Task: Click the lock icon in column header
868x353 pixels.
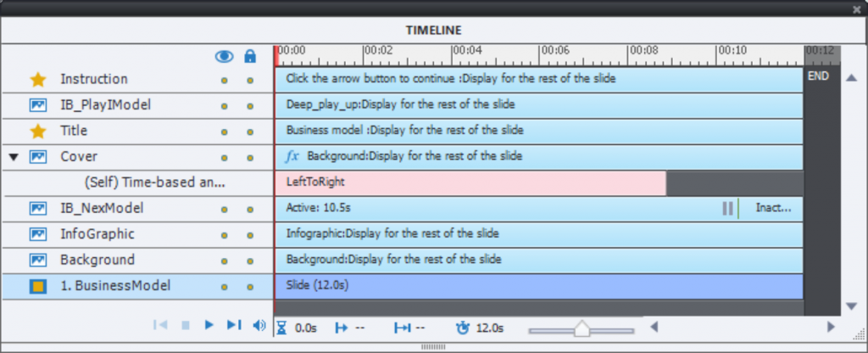Action: pos(250,57)
